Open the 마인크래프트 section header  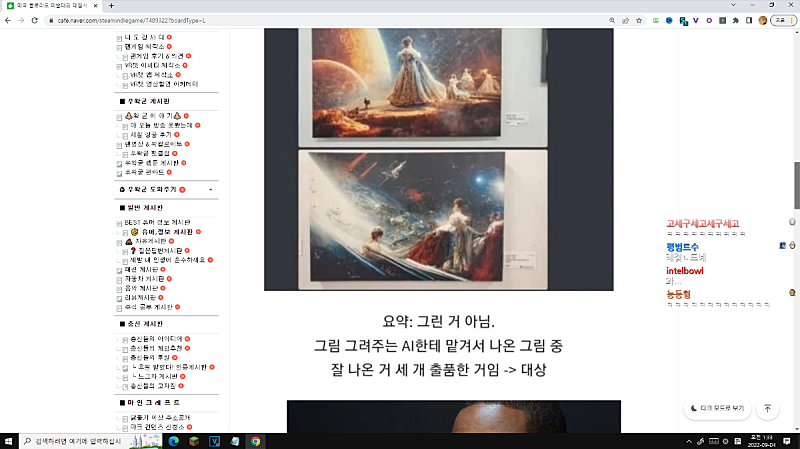pyautogui.click(x=154, y=403)
